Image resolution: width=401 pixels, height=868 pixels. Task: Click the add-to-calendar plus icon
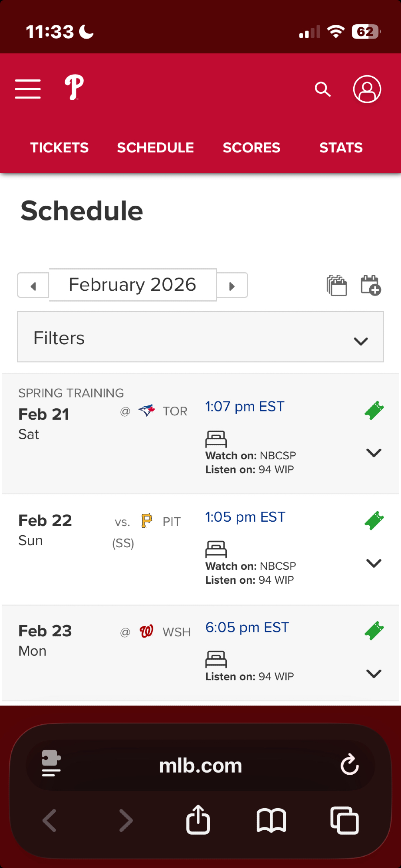(x=371, y=286)
